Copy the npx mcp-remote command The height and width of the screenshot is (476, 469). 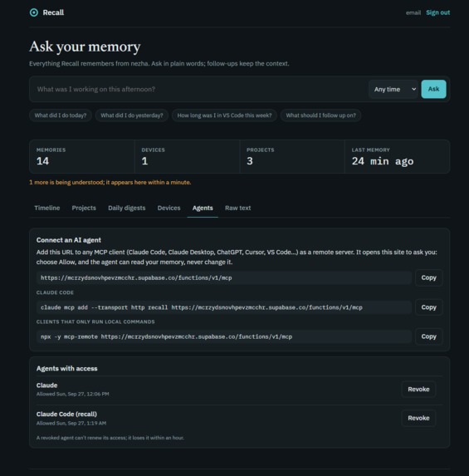[428, 336]
